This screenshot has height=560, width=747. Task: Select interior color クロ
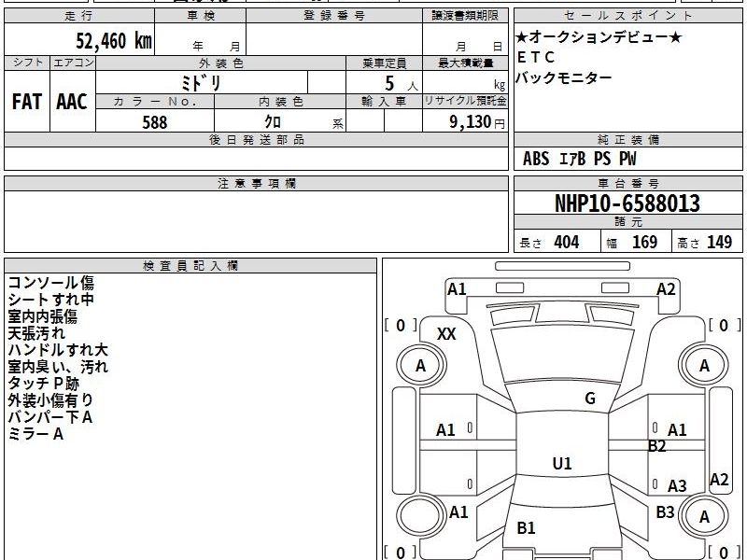tap(273, 122)
